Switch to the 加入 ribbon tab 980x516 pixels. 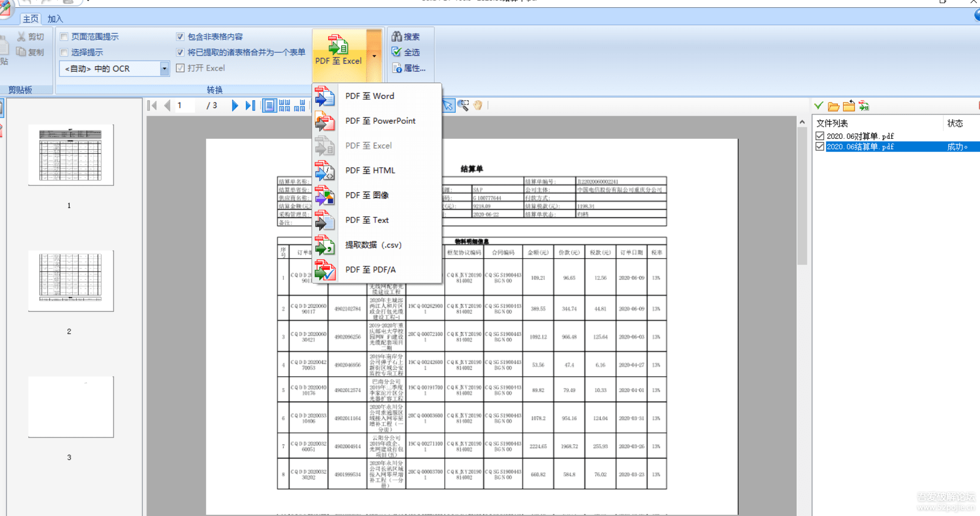pyautogui.click(x=54, y=18)
